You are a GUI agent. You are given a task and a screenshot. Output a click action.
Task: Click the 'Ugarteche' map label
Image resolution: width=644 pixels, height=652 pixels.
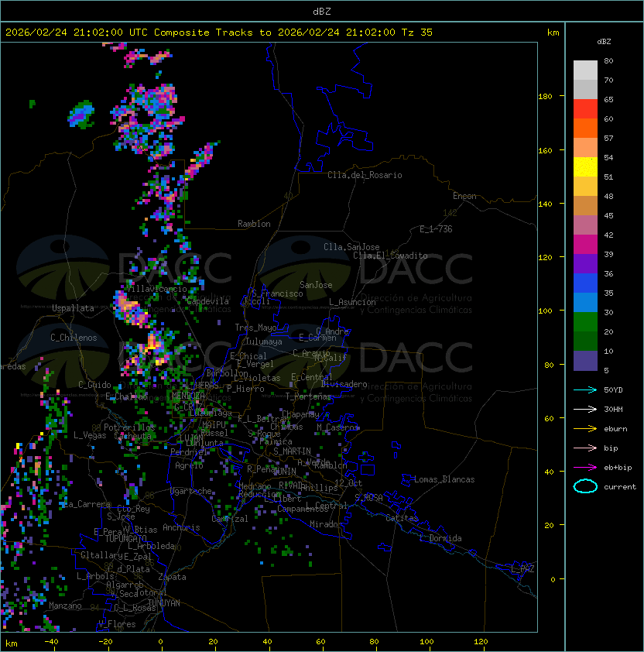pos(191,491)
